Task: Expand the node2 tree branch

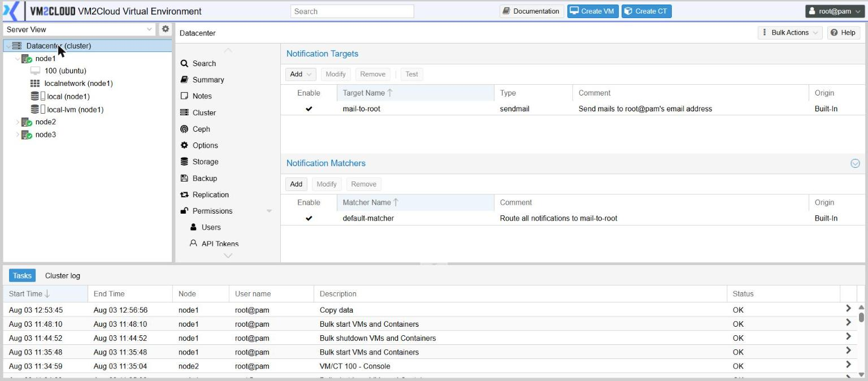Action: point(17,122)
